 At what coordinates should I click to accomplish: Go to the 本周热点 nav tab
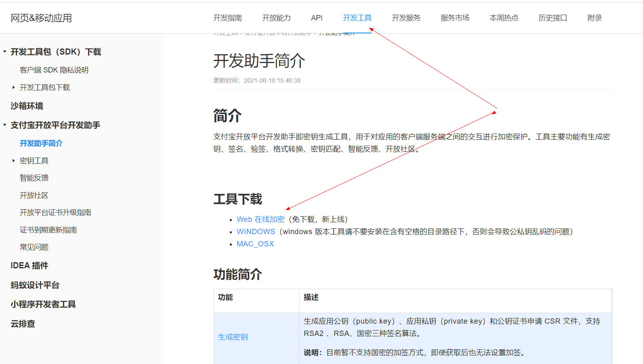(504, 18)
